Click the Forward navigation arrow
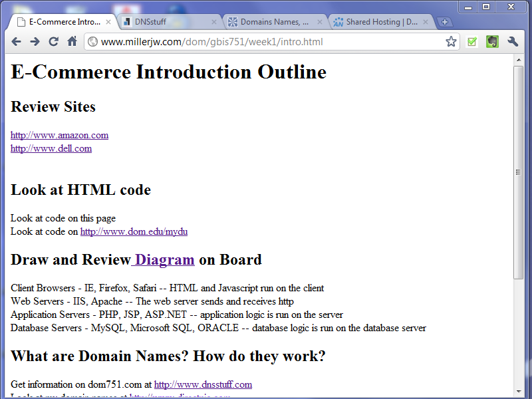 35,42
